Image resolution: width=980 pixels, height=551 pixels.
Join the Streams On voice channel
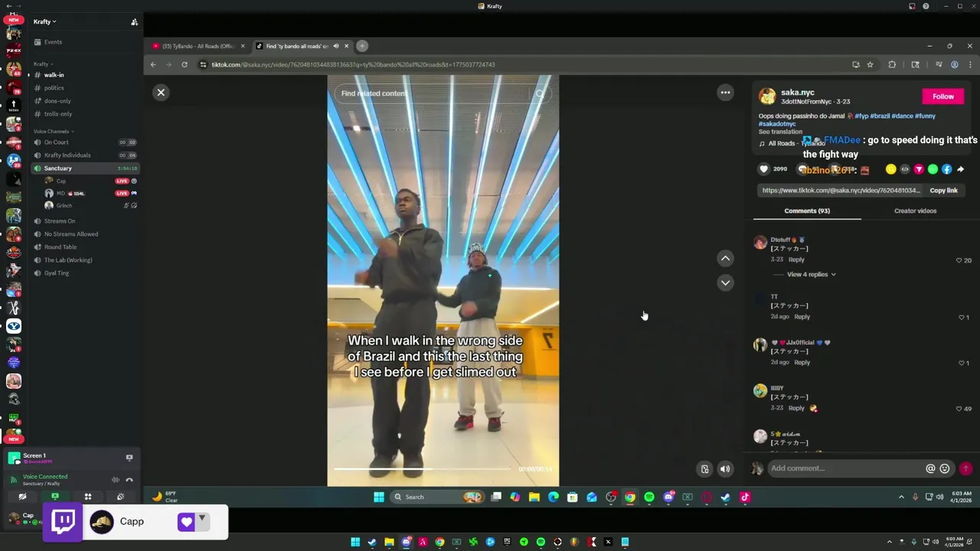84,221
